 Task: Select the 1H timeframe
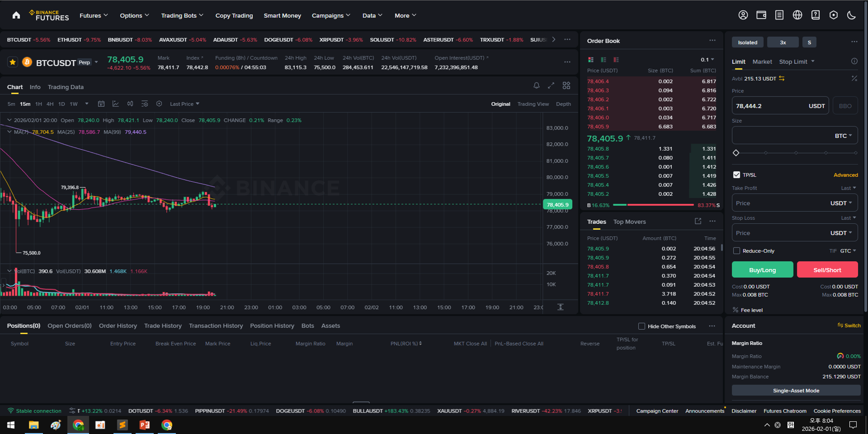tap(39, 104)
